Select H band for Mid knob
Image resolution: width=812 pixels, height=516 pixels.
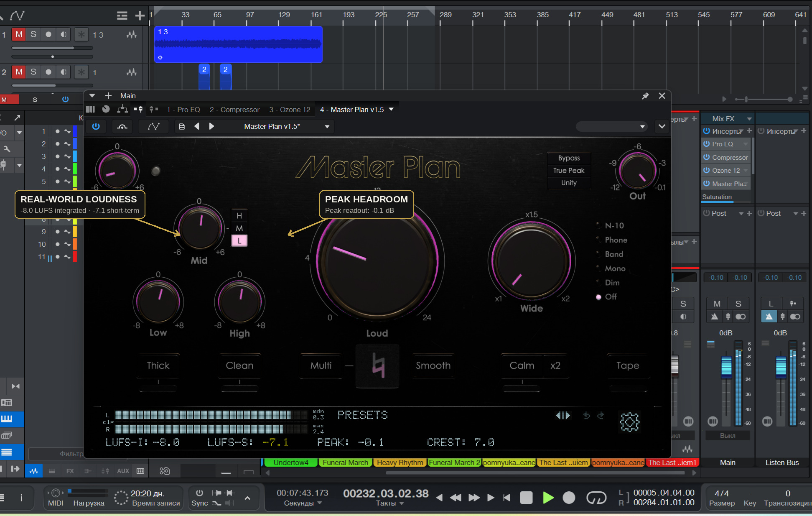coord(239,216)
